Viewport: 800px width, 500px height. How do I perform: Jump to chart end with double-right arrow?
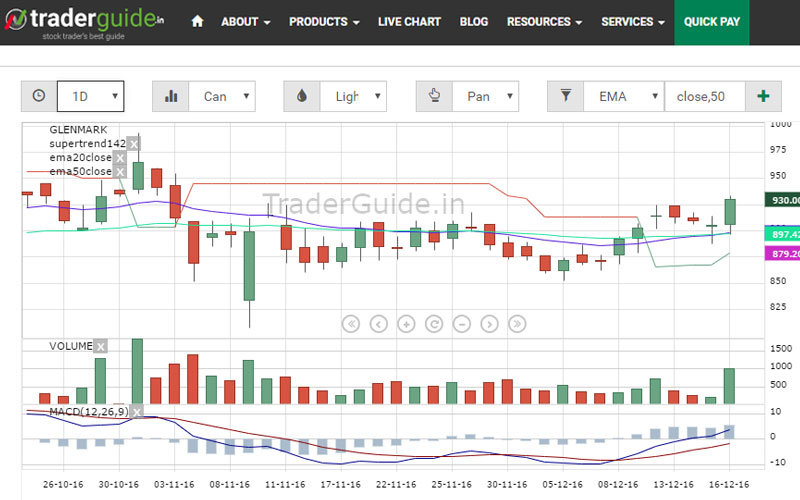point(517,324)
